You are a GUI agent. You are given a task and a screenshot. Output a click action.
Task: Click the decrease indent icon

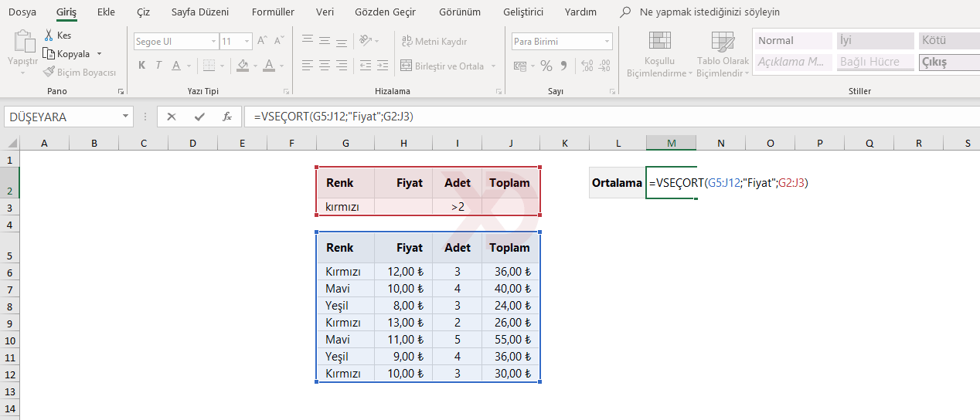(x=366, y=66)
